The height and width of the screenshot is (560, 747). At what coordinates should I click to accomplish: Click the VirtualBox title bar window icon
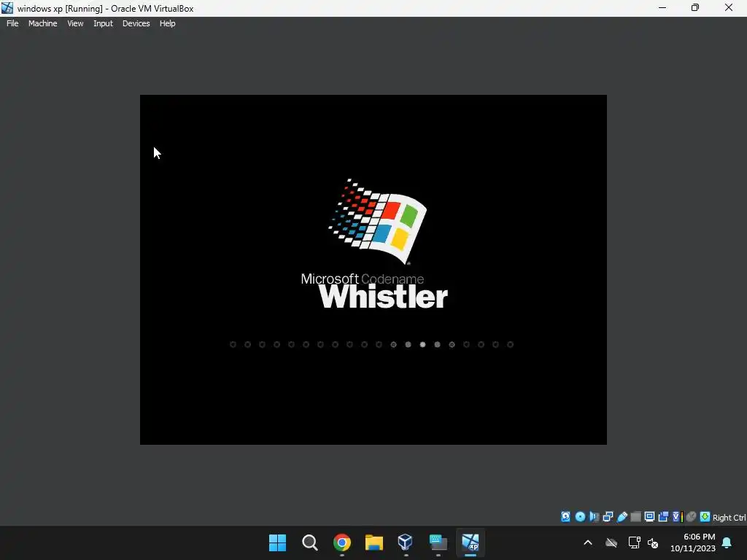[x=7, y=7]
